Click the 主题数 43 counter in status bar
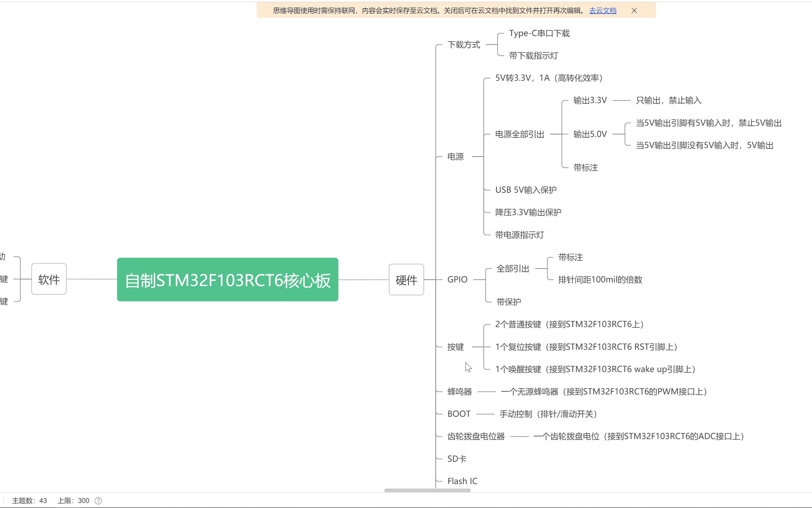This screenshot has width=812, height=508. point(29,500)
